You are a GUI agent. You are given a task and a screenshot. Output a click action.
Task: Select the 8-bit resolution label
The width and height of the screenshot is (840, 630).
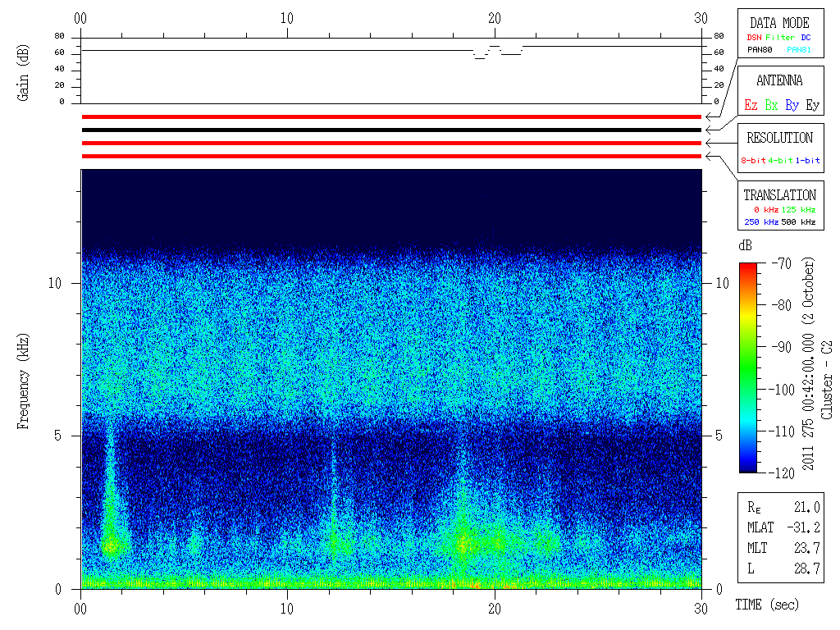753,161
